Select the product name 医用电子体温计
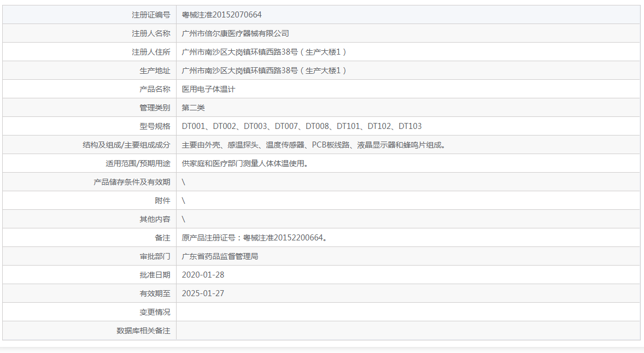 coord(209,89)
